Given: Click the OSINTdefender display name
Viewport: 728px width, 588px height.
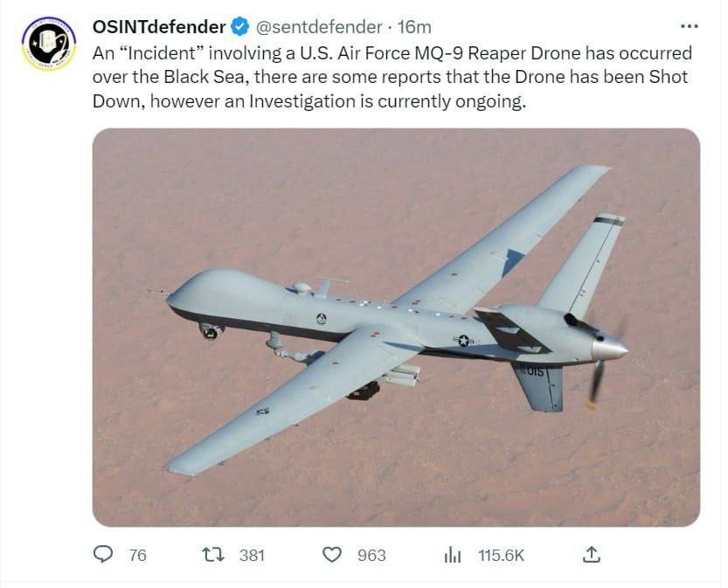Looking at the screenshot, I should (x=159, y=27).
